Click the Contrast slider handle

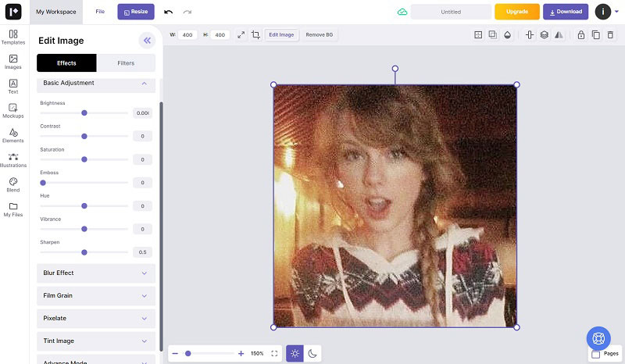pyautogui.click(x=84, y=137)
